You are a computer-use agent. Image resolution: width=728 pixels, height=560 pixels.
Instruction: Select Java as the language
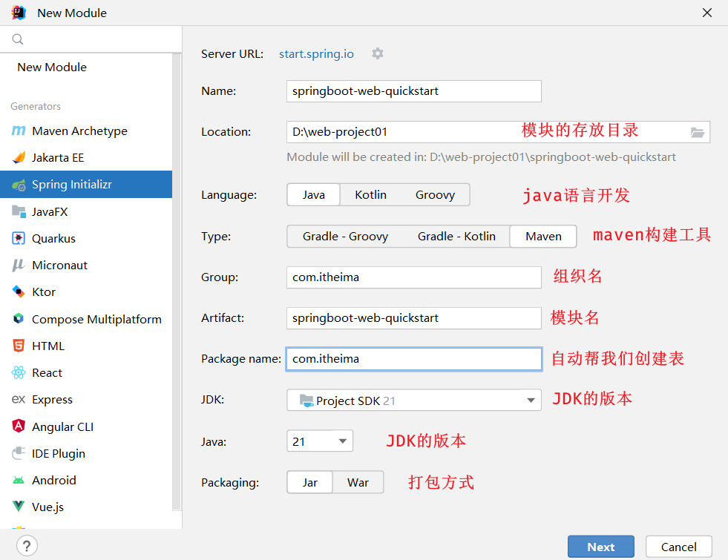[x=314, y=195]
